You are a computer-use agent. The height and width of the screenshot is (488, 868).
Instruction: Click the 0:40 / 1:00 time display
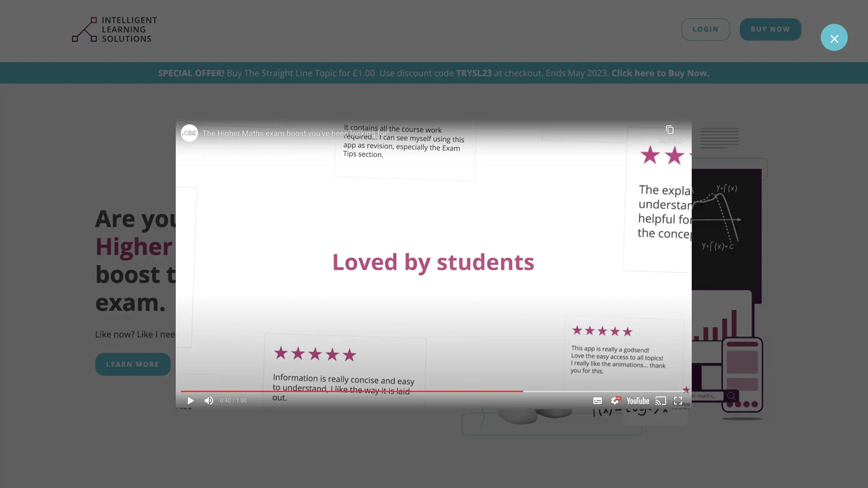click(x=233, y=401)
